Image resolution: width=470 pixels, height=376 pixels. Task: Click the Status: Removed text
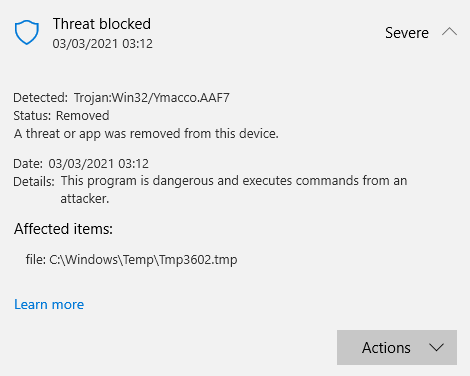tap(61, 116)
